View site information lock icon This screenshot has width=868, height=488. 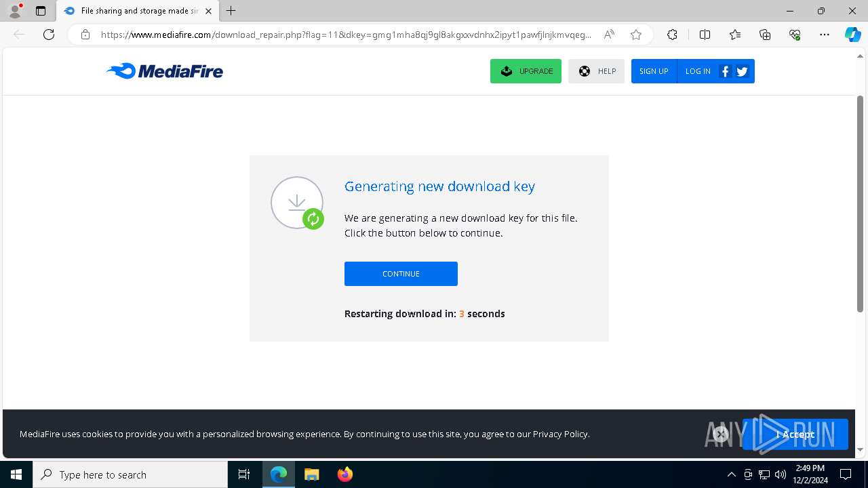point(85,35)
